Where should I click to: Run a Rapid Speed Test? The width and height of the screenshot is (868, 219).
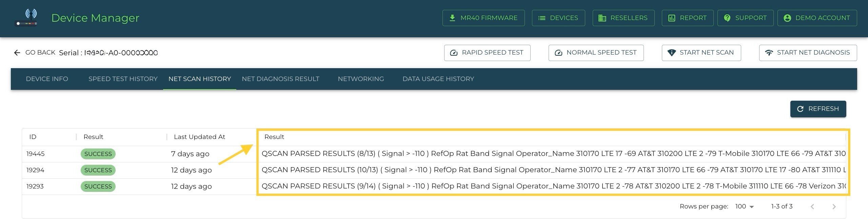click(487, 53)
